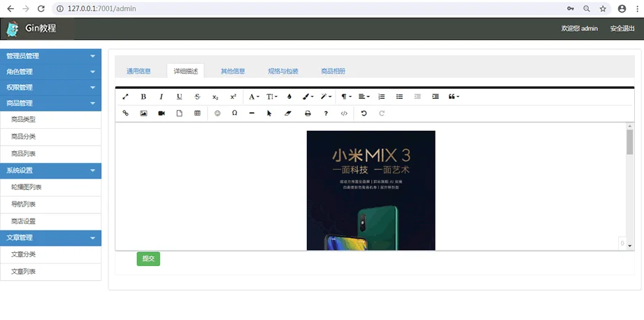Collapse the 系统设置 sidebar section

click(50, 170)
